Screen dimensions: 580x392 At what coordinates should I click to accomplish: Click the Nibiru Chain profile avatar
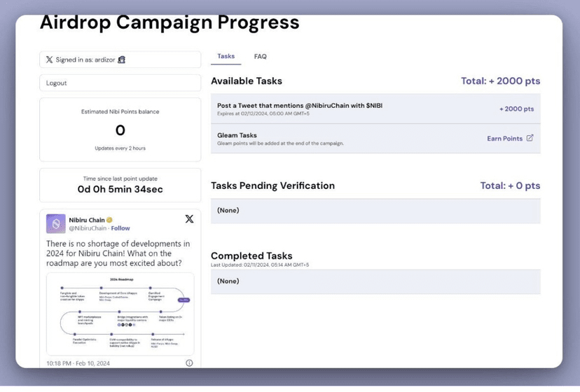click(56, 223)
